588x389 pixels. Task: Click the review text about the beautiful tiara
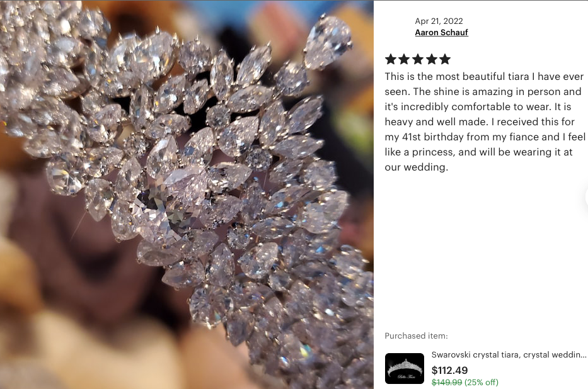point(485,121)
